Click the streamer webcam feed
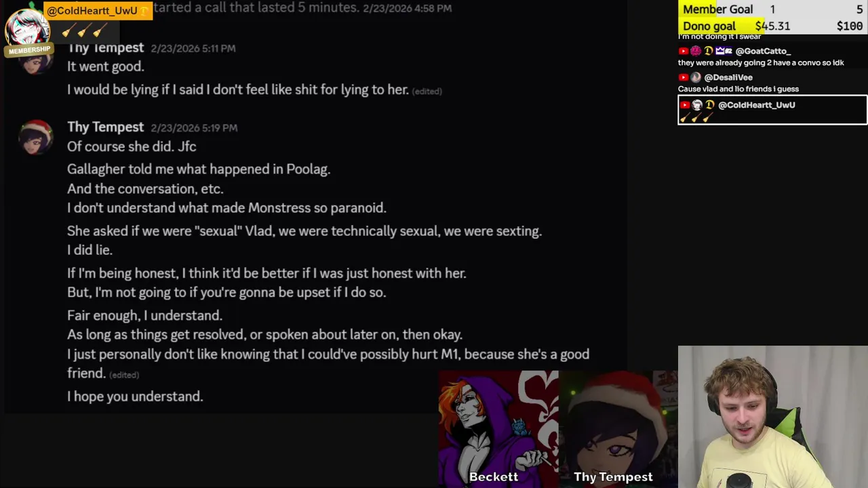Viewport: 868px width, 488px height. pos(773,417)
